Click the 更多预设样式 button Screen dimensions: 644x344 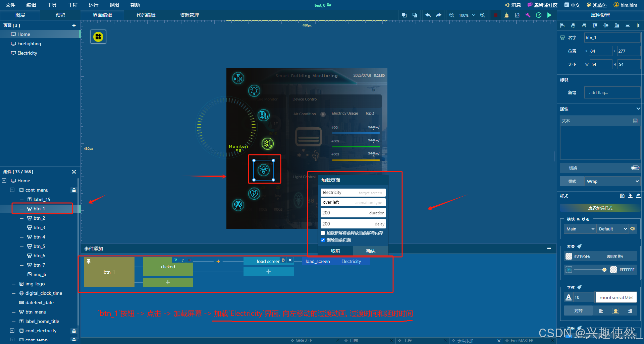click(600, 208)
